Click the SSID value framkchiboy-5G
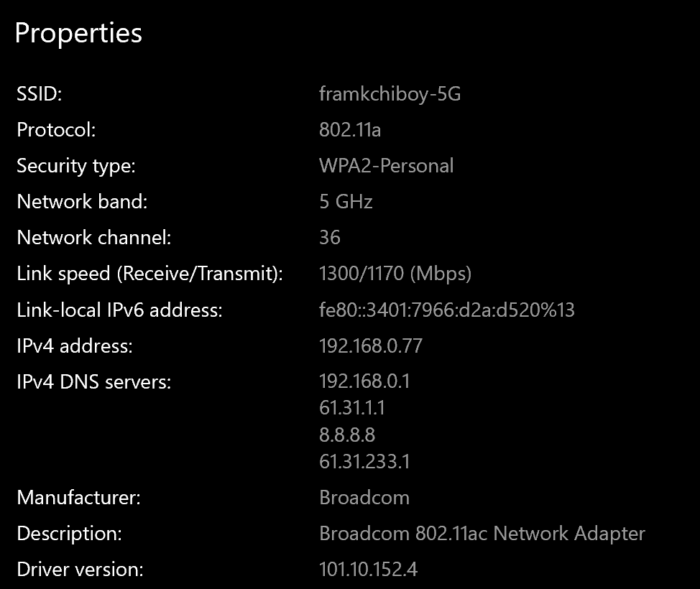The height and width of the screenshot is (589, 700). tap(390, 94)
